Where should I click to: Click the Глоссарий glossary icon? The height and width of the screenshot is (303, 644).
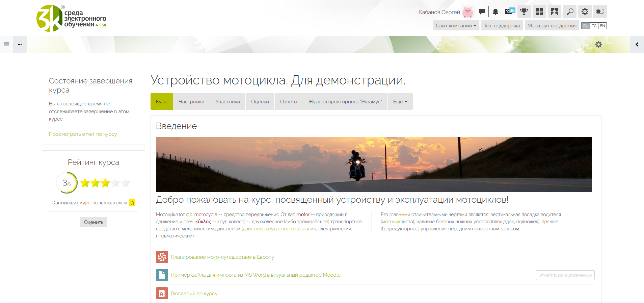[x=162, y=293]
